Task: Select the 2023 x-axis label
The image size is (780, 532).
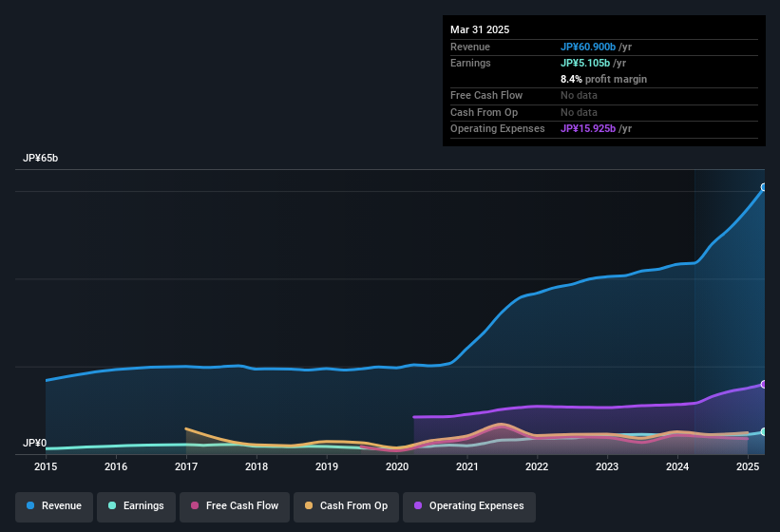Action: click(x=607, y=466)
